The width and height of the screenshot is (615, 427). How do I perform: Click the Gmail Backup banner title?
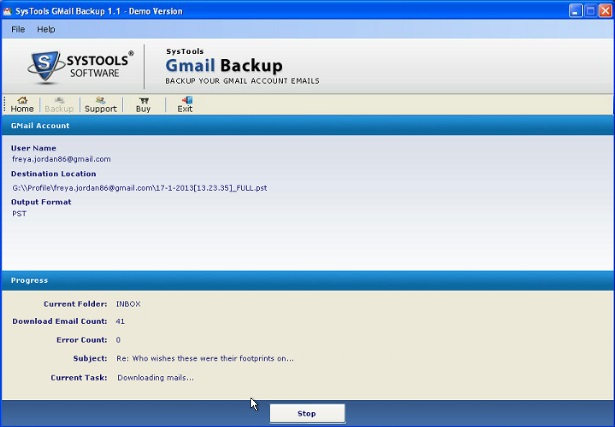click(224, 65)
